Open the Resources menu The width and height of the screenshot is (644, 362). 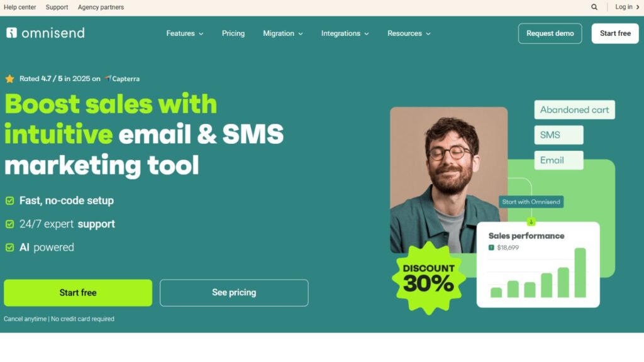[409, 34]
